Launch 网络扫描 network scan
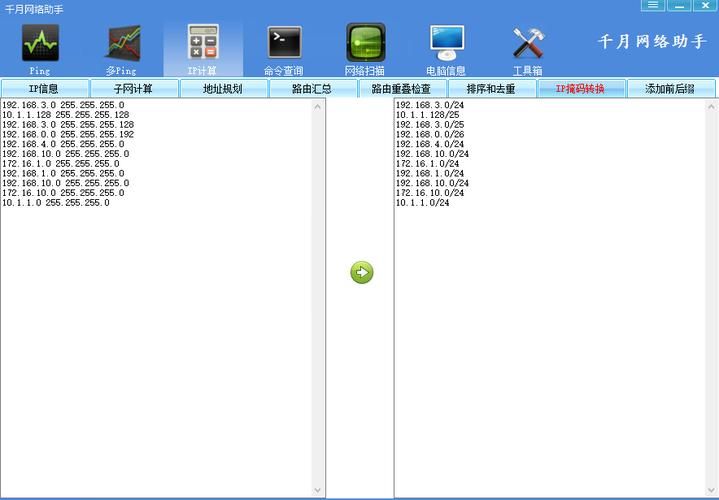Viewport: 719px width, 500px height. [x=365, y=47]
